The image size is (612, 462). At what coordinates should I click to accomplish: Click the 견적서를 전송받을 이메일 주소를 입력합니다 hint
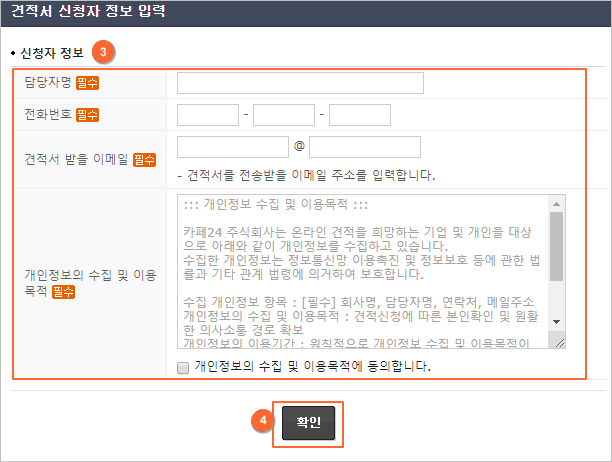(x=306, y=175)
